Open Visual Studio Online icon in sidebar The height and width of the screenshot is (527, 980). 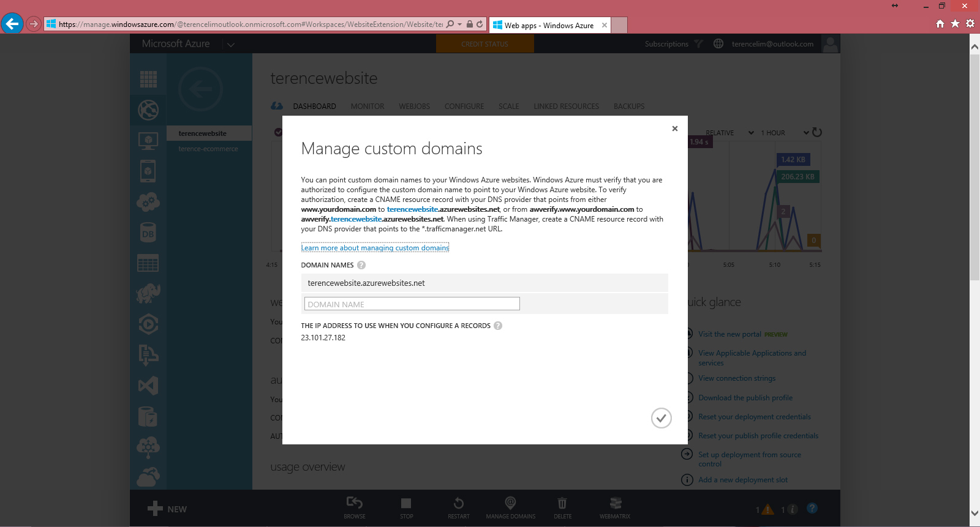(148, 386)
